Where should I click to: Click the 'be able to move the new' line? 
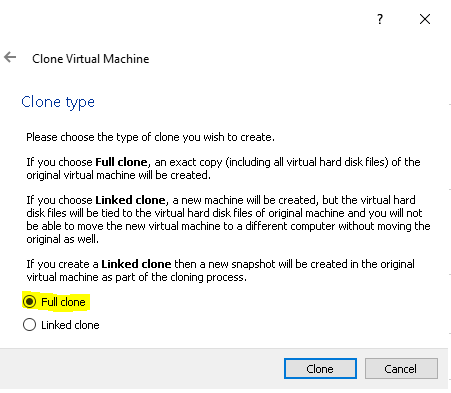[228, 226]
